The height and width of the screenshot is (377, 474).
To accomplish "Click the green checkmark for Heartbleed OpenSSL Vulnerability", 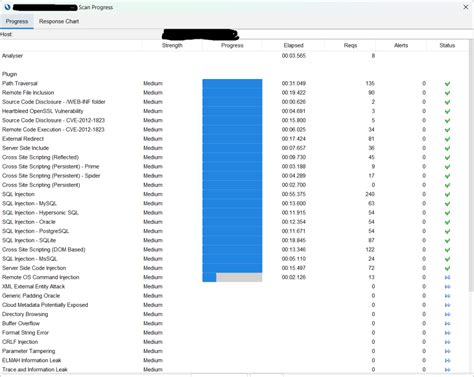I will [x=447, y=111].
